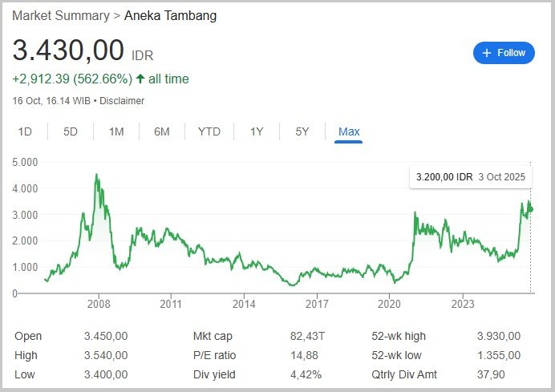Open the Disclaimer link
Viewport: 555px width, 392px height.
click(122, 101)
